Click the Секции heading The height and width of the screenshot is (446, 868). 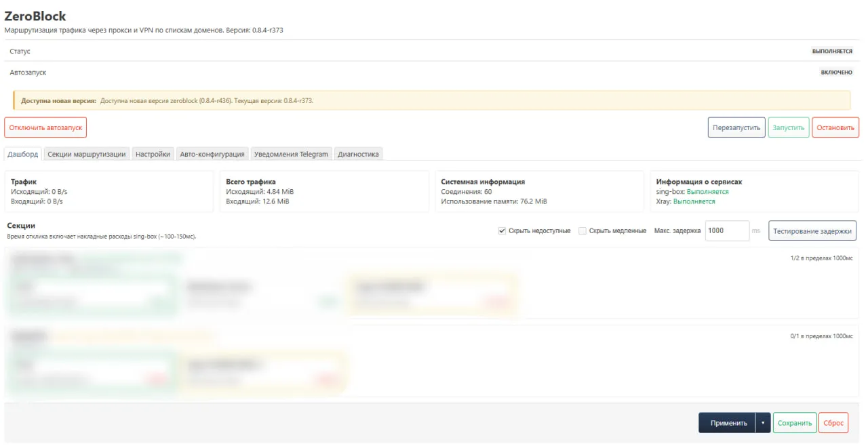coord(21,225)
